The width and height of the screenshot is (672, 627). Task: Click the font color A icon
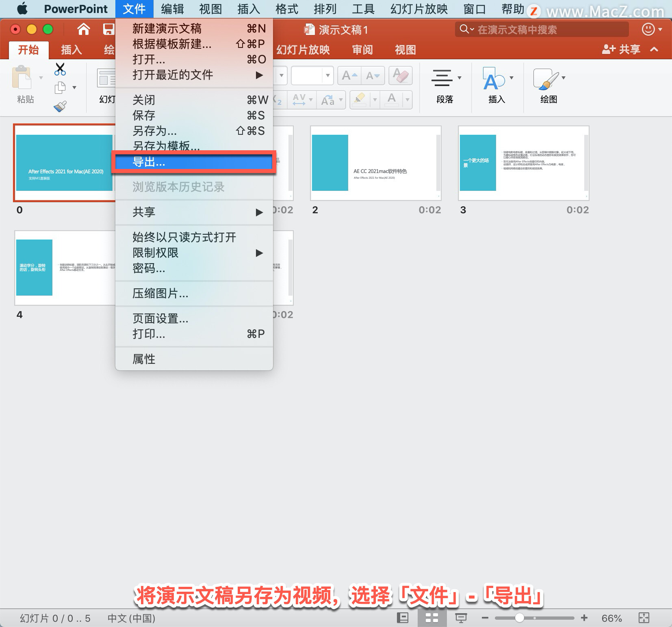pos(392,99)
